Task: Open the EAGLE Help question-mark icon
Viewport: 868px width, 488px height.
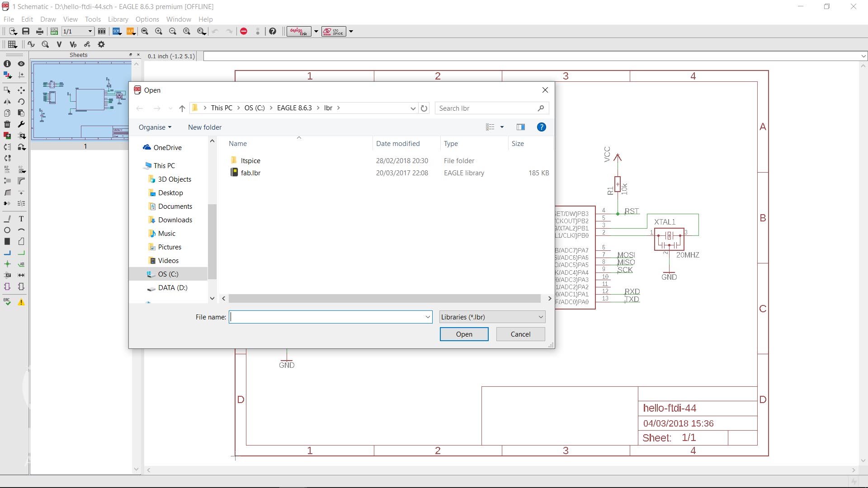Action: pos(273,31)
